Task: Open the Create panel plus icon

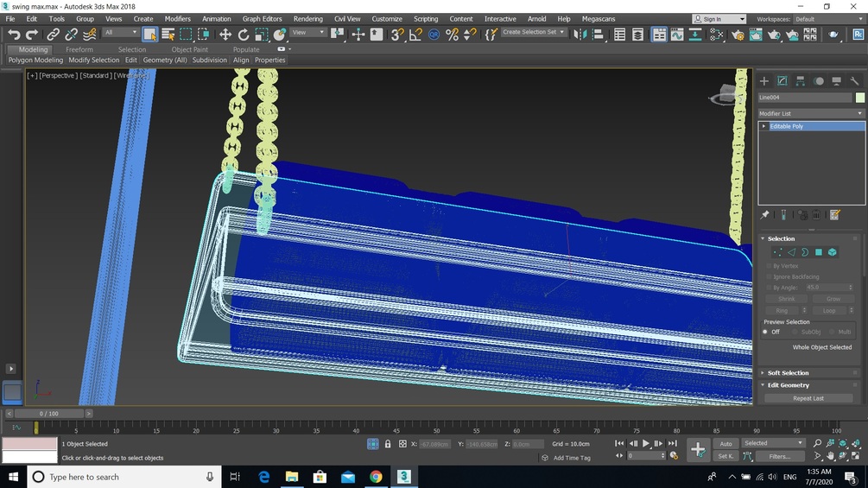Action: coord(764,81)
